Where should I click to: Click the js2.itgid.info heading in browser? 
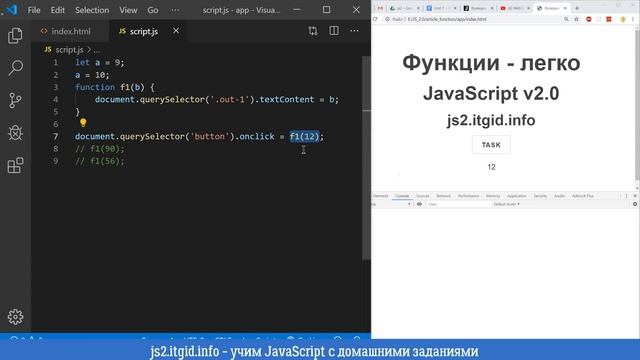click(491, 120)
